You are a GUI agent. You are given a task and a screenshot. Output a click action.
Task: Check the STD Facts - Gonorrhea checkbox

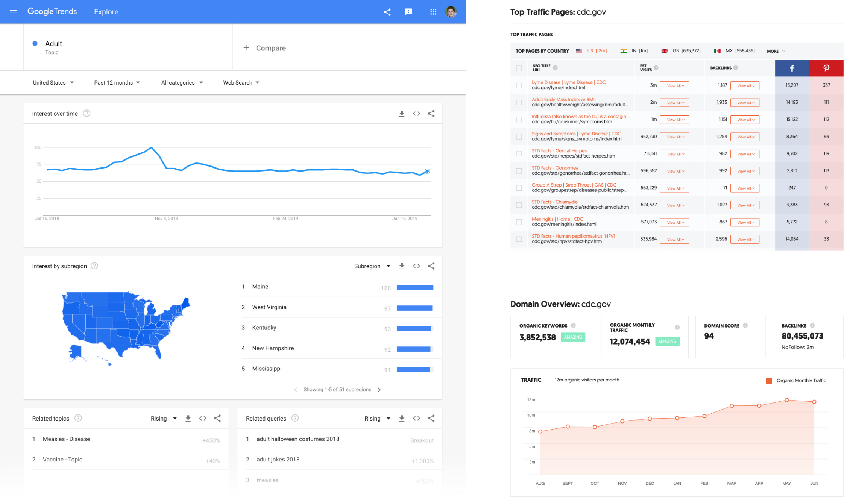[x=519, y=171]
